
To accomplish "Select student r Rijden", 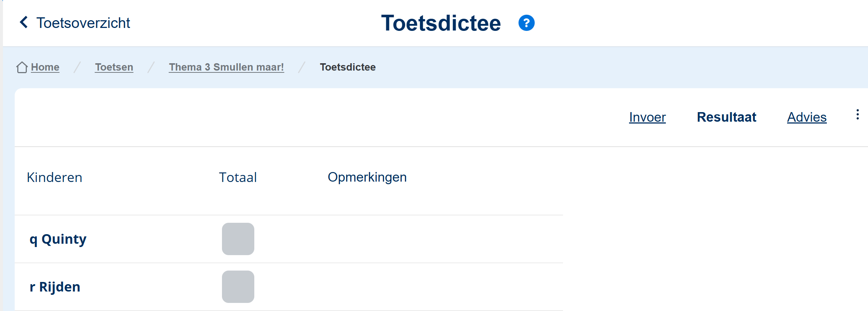I will 55,287.
